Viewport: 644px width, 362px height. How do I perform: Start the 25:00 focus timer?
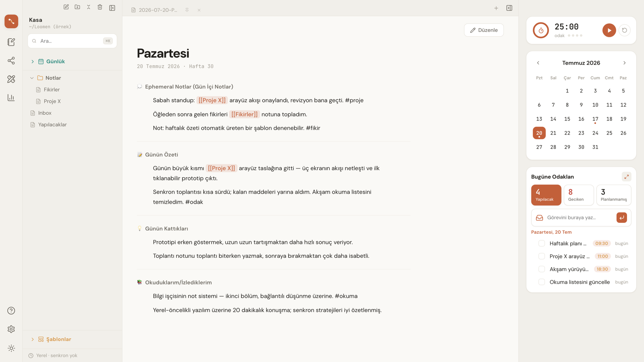tap(609, 30)
